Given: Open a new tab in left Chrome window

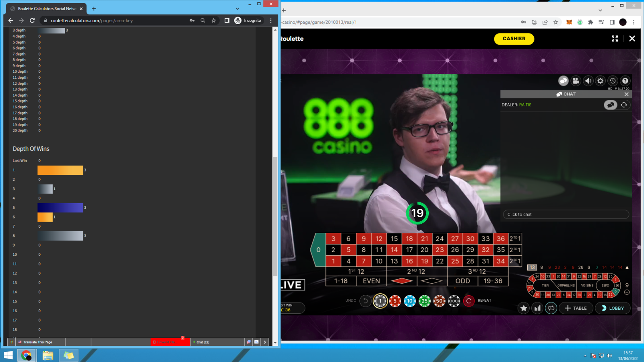Looking at the screenshot, I should click(94, 8).
